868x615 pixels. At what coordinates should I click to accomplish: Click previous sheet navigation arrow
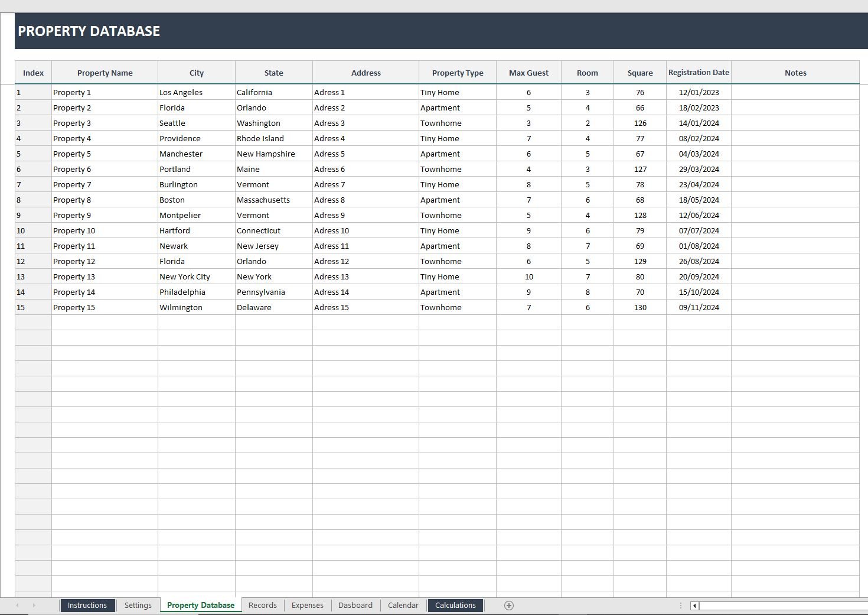click(17, 606)
